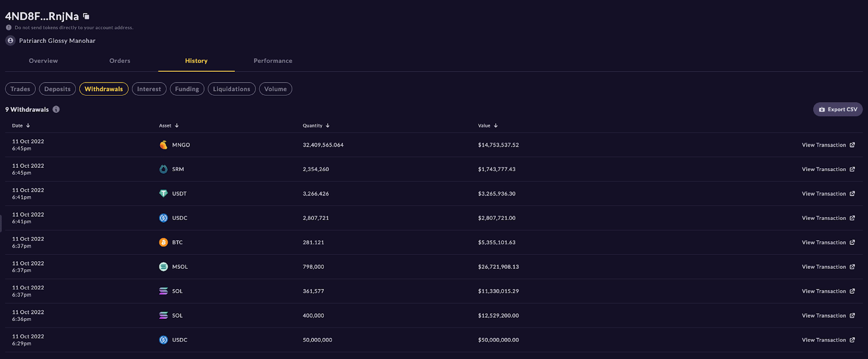This screenshot has width=868, height=359.
Task: Export withdrawals with Export CSV button
Action: [838, 109]
